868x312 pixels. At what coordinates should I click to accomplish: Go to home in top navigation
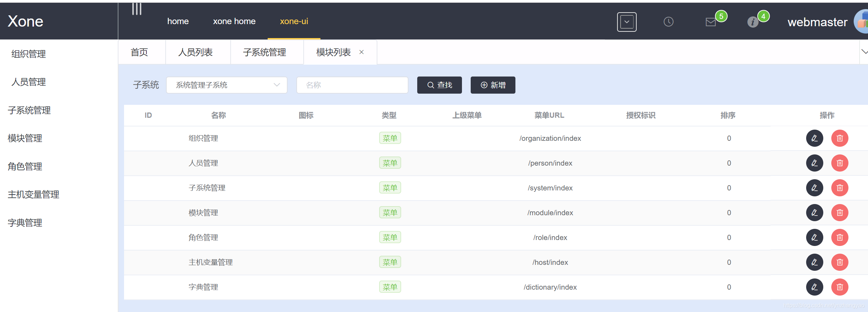coord(178,21)
